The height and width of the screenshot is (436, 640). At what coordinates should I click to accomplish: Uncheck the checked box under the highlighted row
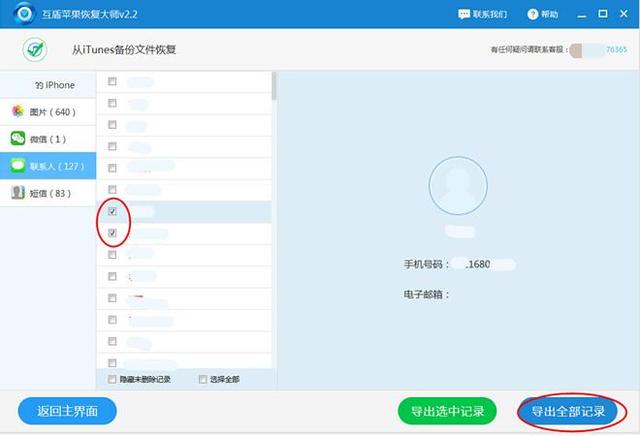112,233
